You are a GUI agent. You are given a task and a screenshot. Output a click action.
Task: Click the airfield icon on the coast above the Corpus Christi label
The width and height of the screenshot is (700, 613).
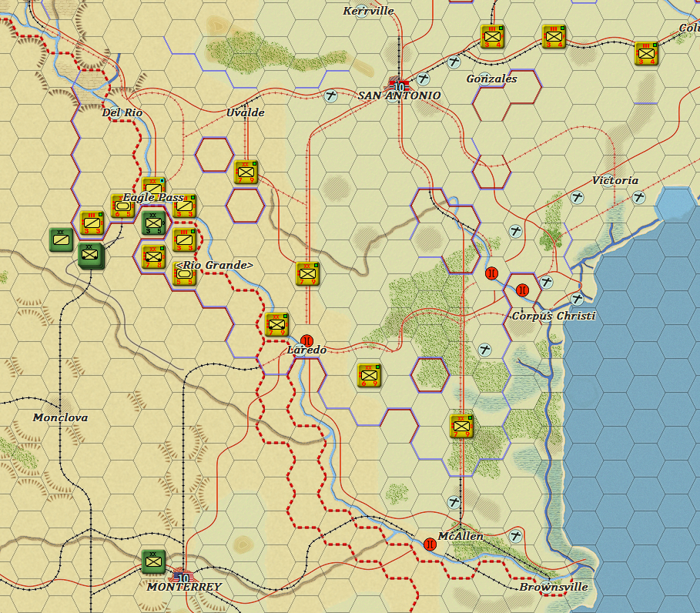click(x=578, y=299)
